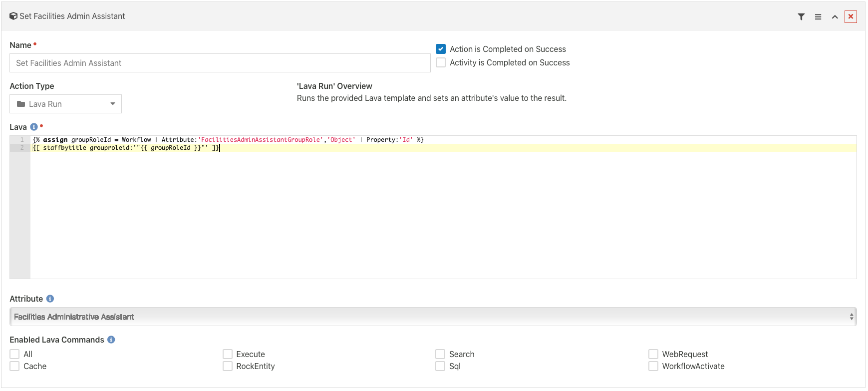This screenshot has width=868, height=391.
Task: Delete action using red X button
Action: [x=851, y=16]
